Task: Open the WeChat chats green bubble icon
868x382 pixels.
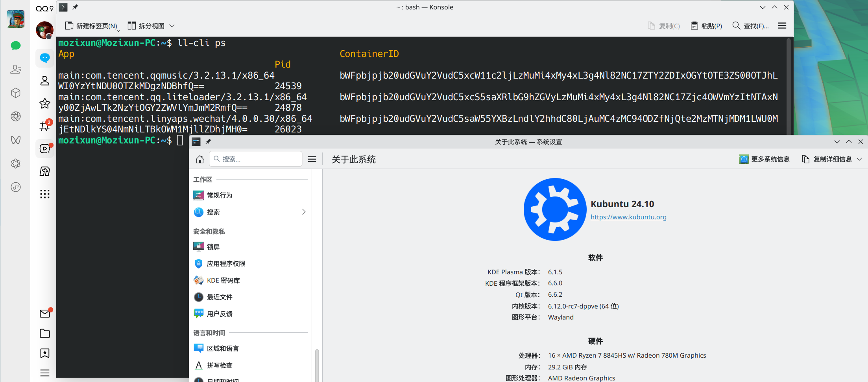Action: [16, 46]
